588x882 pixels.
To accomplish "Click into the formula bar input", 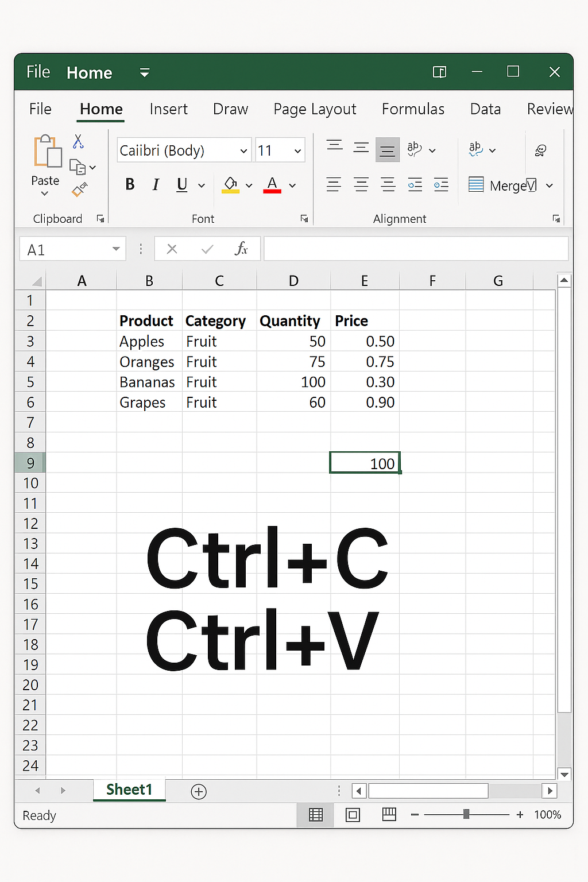I will click(416, 249).
